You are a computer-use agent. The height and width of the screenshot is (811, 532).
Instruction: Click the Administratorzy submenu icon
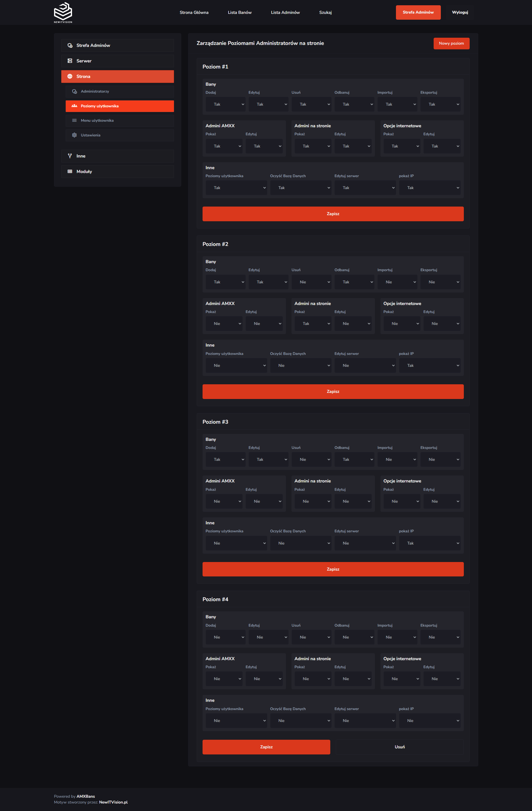[74, 91]
